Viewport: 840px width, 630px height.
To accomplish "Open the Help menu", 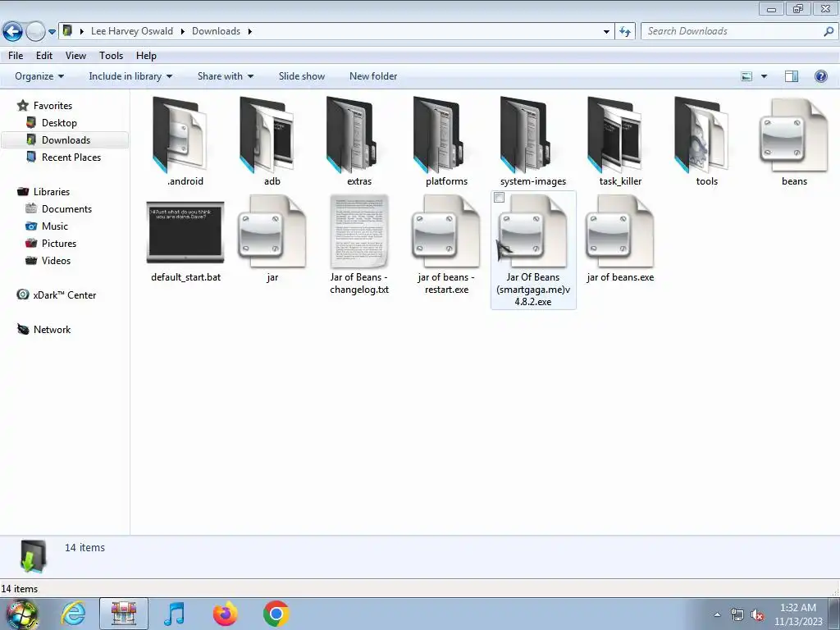I will [146, 56].
